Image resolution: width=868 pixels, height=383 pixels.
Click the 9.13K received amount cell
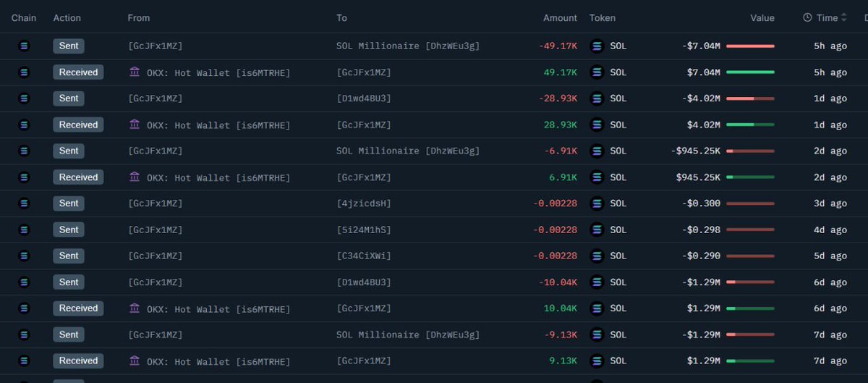(x=563, y=361)
